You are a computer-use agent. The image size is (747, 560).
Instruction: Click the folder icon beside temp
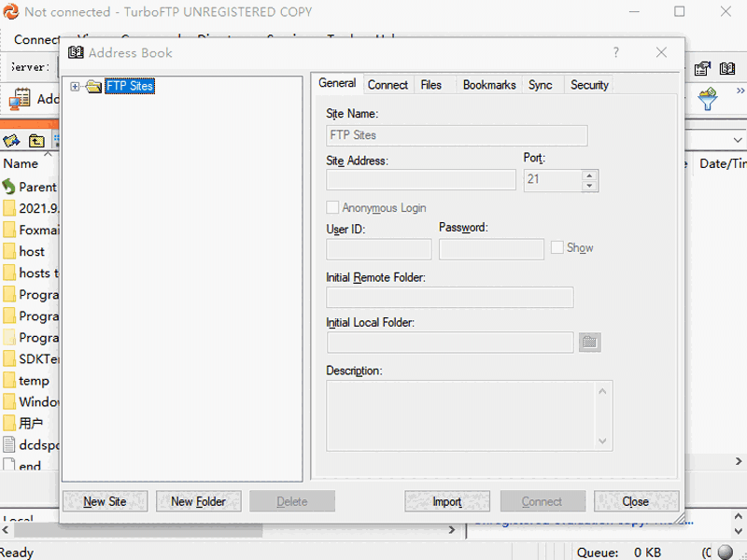(x=9, y=381)
